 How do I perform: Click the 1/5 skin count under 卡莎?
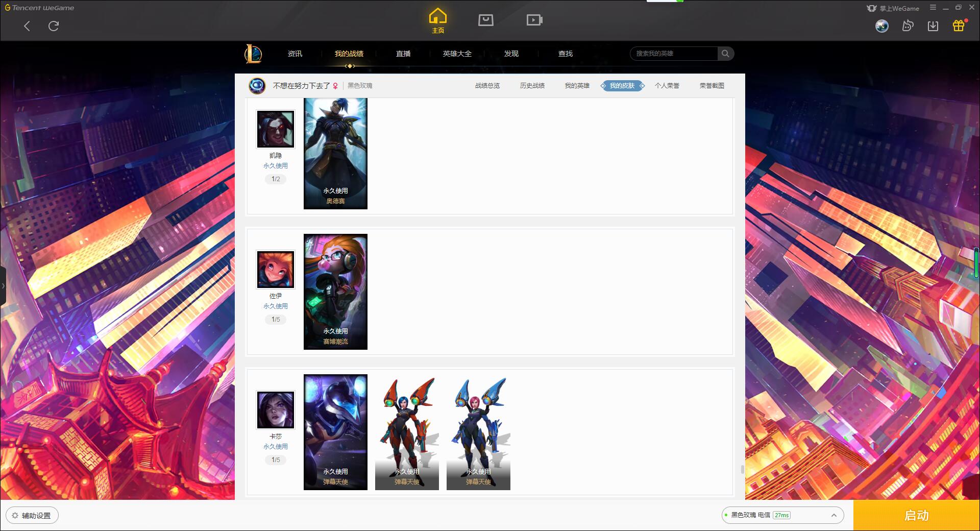coord(276,460)
